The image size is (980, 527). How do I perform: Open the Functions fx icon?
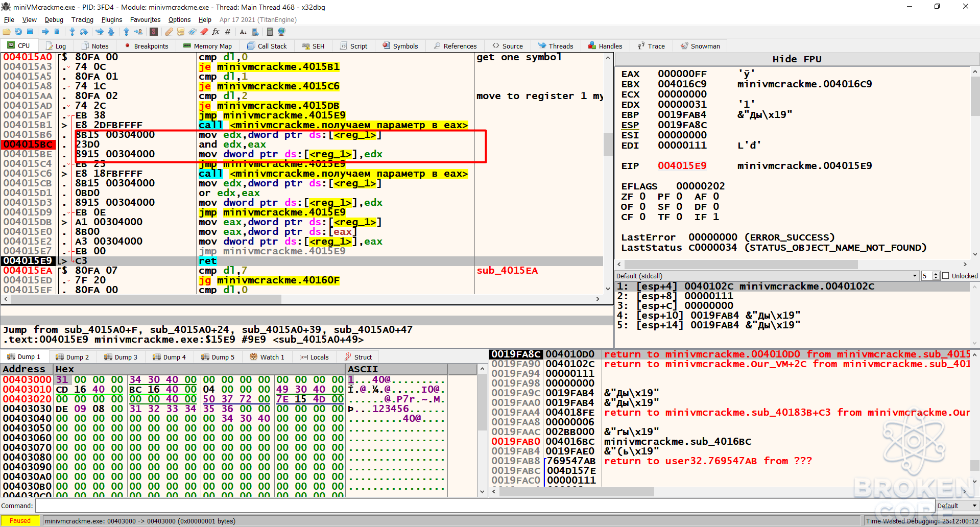coord(216,32)
